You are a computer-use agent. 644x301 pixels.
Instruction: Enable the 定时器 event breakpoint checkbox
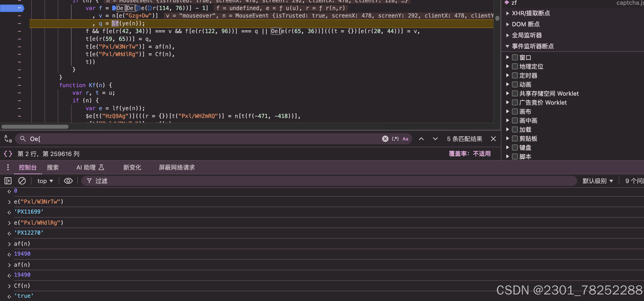click(x=515, y=75)
